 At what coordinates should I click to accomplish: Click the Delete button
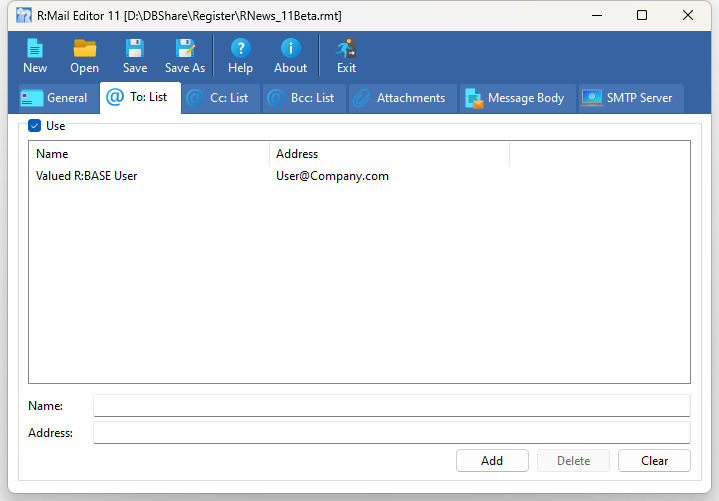(x=573, y=461)
